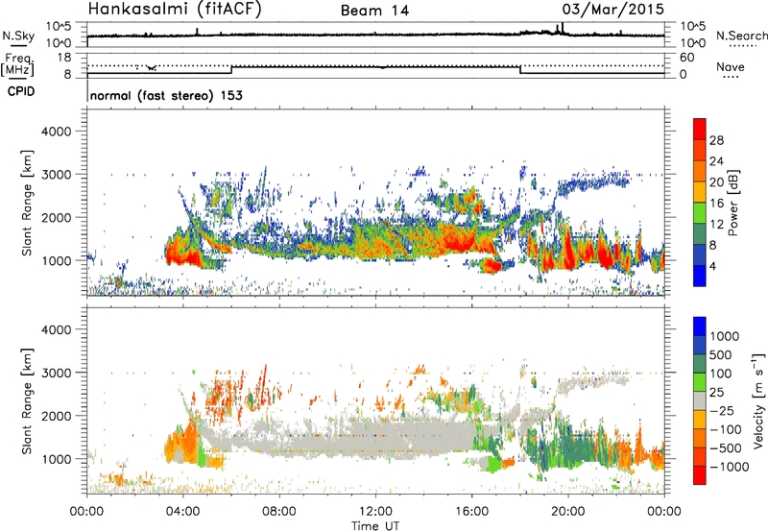Click the blue top of velocity colorbar
Image resolution: width=768 pixels, height=532 pixels.
pyautogui.click(x=700, y=326)
